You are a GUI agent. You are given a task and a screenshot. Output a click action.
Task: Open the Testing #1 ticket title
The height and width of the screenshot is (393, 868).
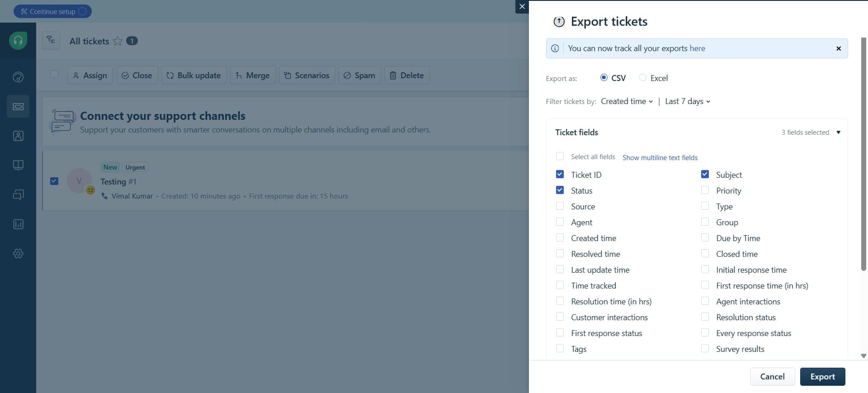[118, 181]
